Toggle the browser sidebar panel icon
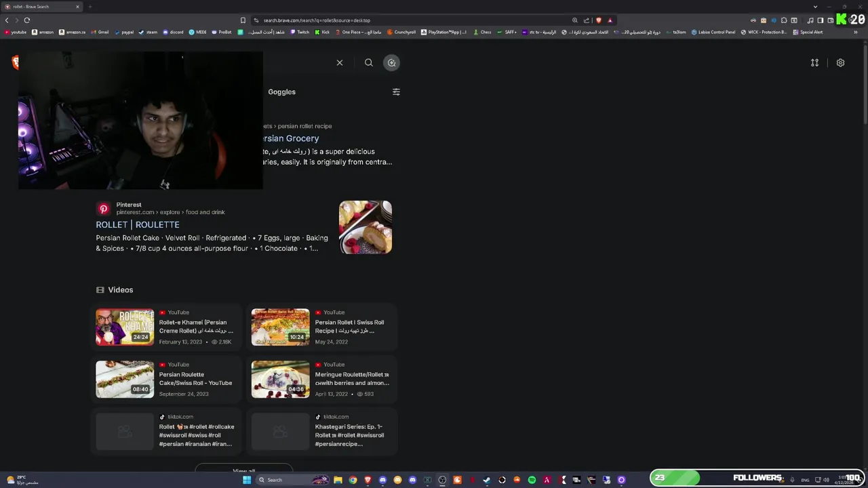The height and width of the screenshot is (488, 868). click(820, 20)
